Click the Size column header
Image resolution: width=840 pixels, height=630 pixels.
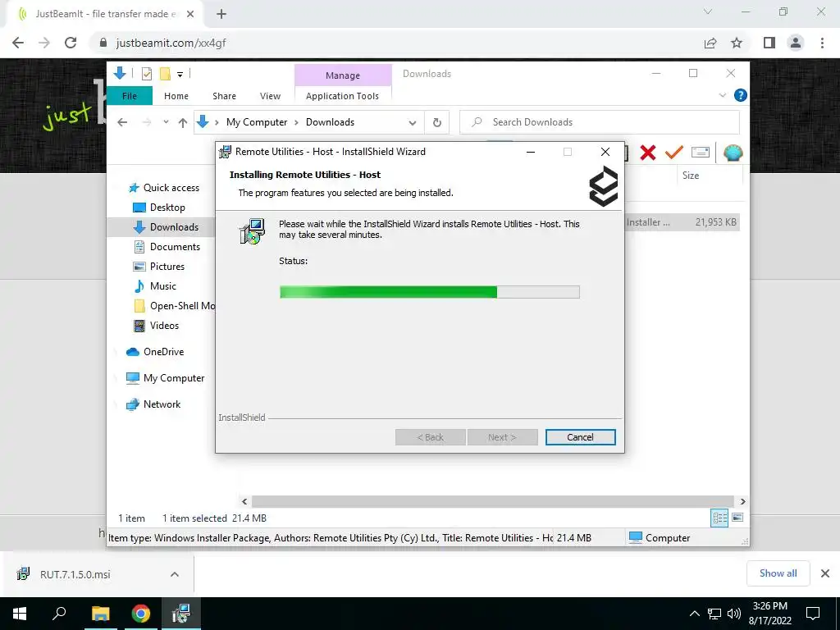coord(691,176)
